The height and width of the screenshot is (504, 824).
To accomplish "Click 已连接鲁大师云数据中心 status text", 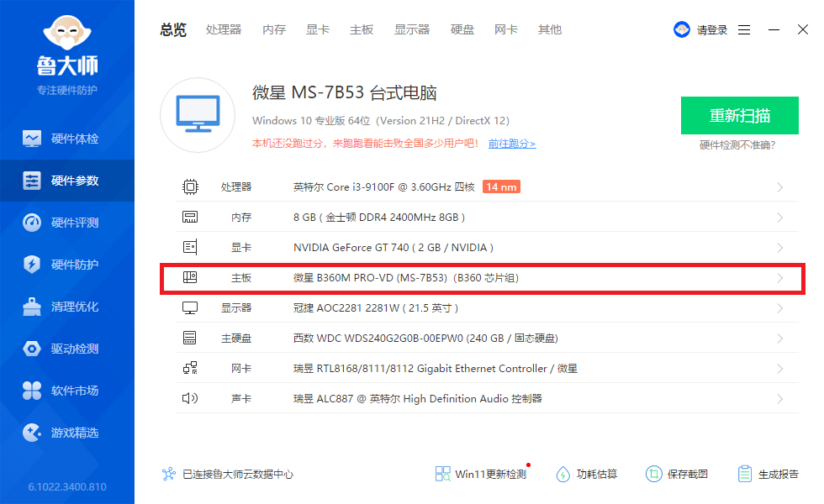I will pyautogui.click(x=237, y=474).
